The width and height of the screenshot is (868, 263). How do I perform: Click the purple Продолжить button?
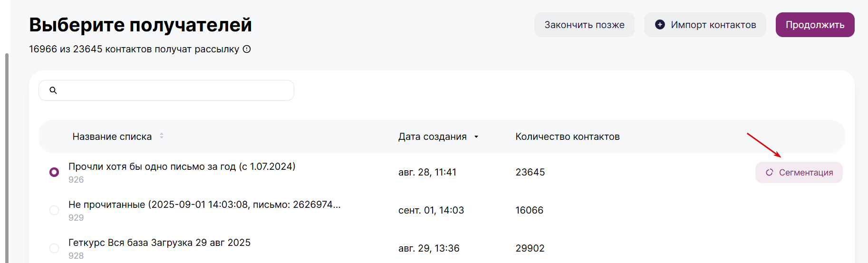(815, 25)
